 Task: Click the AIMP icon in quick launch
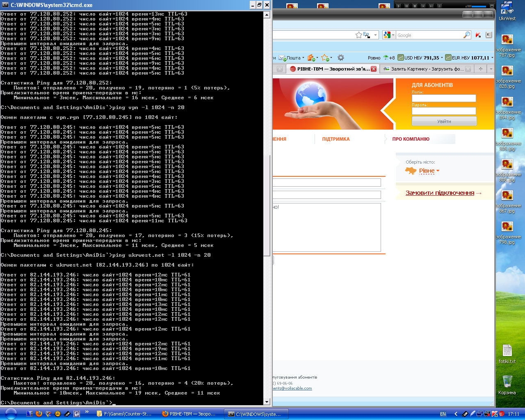pyautogui.click(x=58, y=414)
